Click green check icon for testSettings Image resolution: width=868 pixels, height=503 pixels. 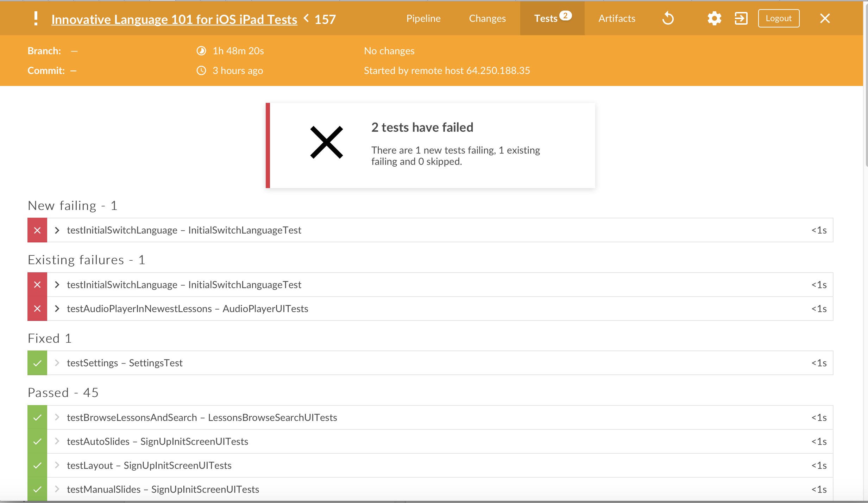coord(37,363)
